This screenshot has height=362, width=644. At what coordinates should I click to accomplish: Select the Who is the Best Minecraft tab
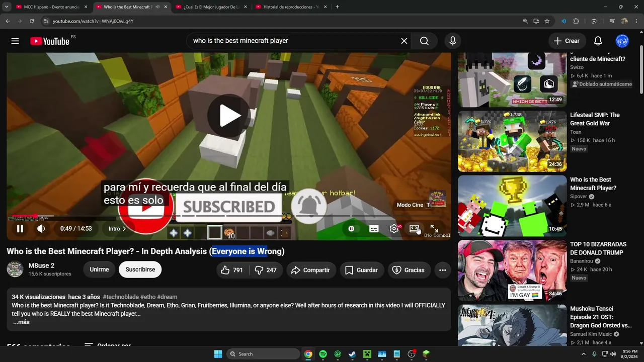131,7
